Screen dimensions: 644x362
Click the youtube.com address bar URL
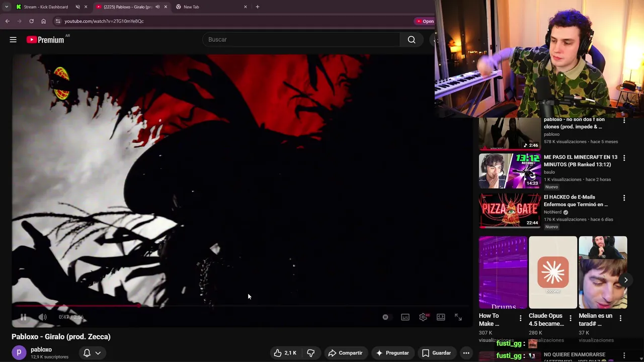click(x=104, y=21)
